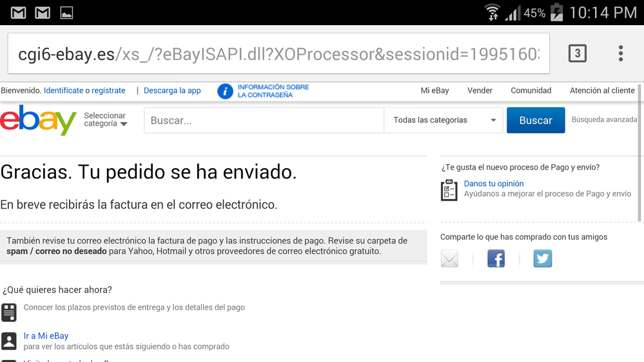
Task: Open Búsqueda avanzada link
Action: (x=604, y=119)
